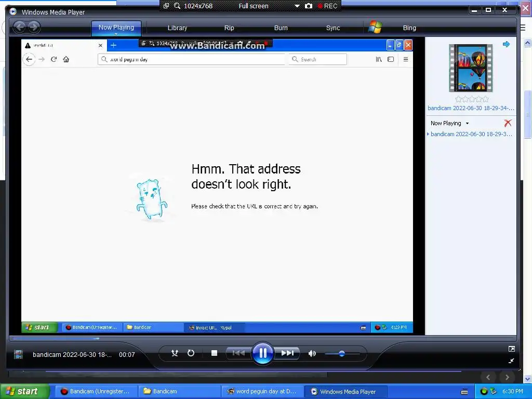Open the Library tab
532x399 pixels.
[x=178, y=28]
